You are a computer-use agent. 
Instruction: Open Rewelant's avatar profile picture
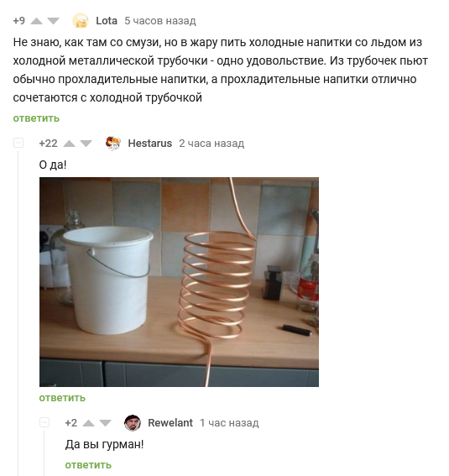click(x=133, y=422)
